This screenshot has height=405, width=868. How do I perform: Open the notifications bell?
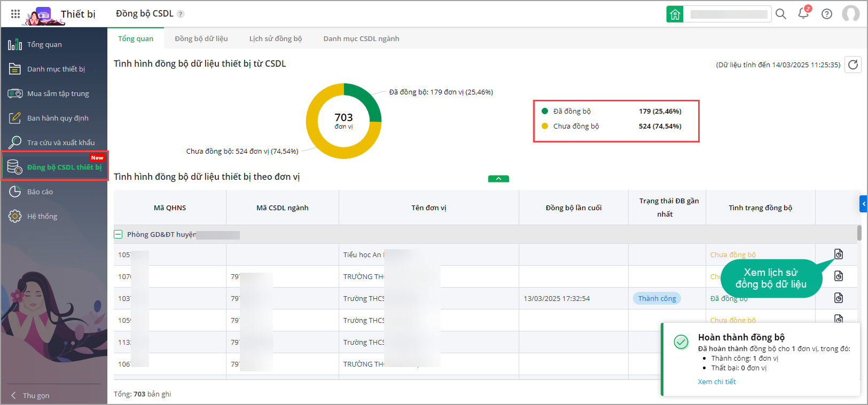(803, 14)
